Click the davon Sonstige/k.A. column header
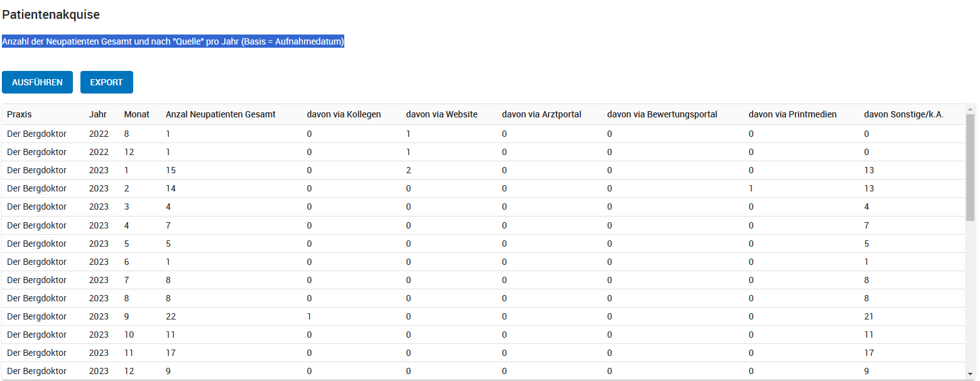This screenshot has height=381, width=980. pos(904,114)
